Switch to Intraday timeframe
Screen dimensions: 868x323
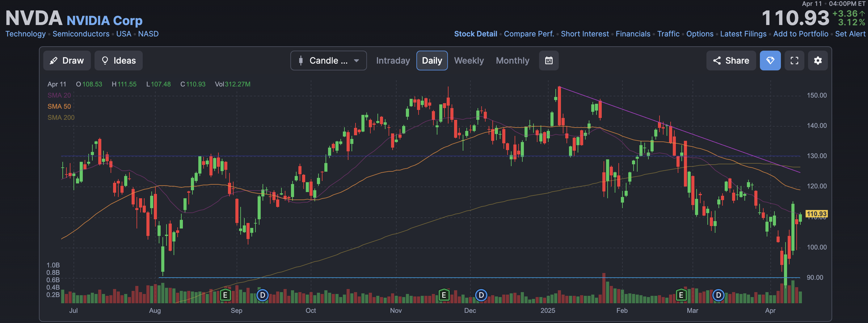393,61
